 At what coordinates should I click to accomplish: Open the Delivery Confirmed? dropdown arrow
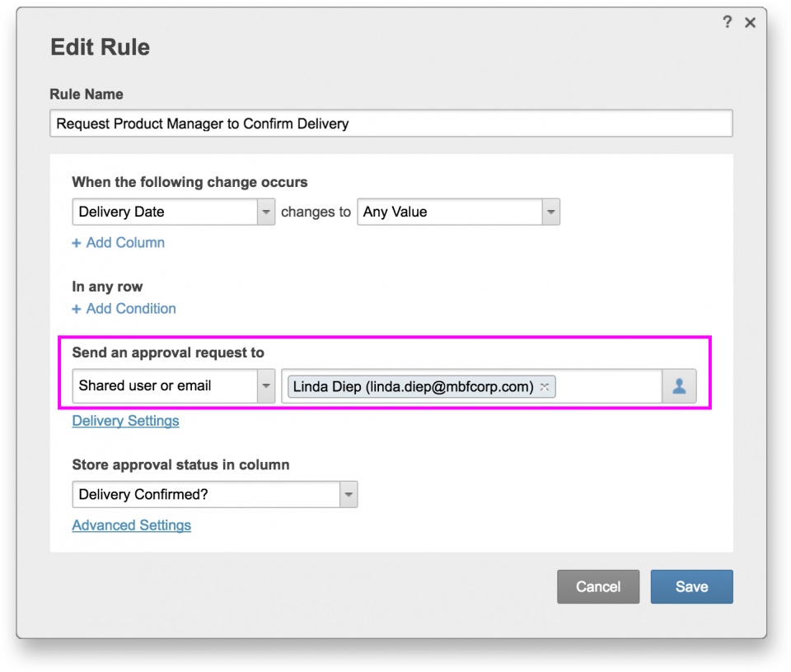click(349, 495)
